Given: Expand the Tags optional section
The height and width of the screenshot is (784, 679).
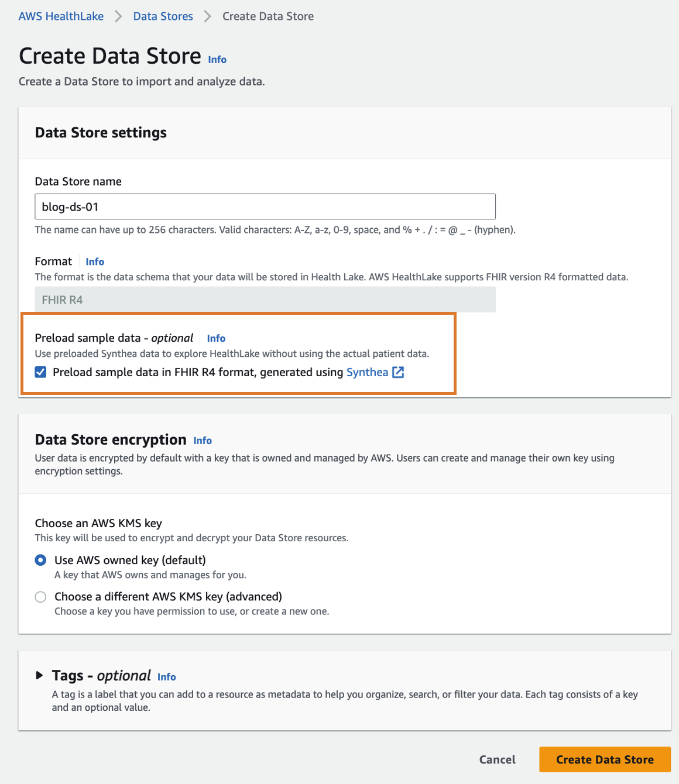Looking at the screenshot, I should (39, 675).
